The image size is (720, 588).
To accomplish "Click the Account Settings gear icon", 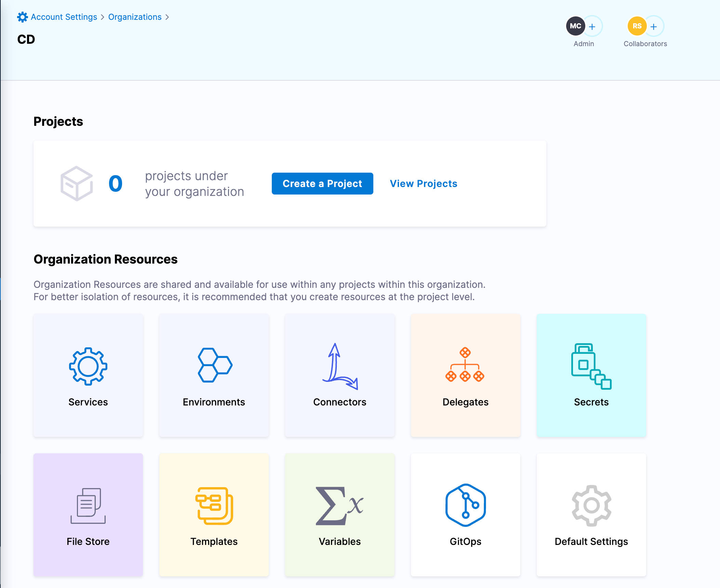I will tap(23, 17).
